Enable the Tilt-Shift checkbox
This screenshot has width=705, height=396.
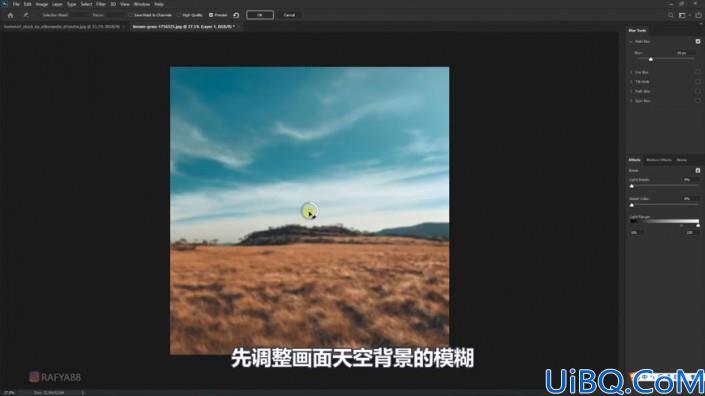(698, 81)
